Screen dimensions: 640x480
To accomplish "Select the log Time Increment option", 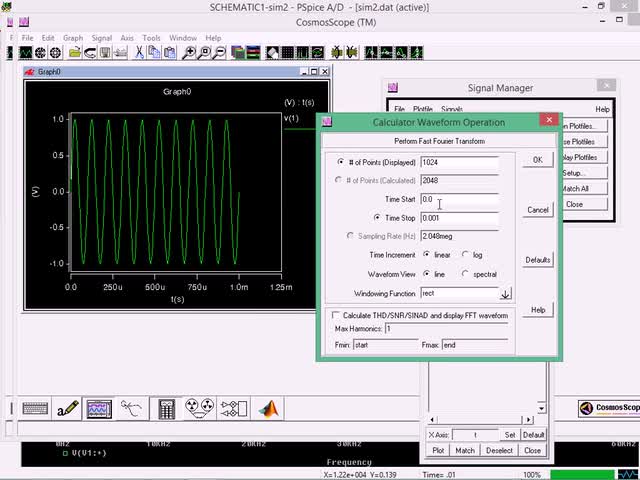I will coord(466,255).
